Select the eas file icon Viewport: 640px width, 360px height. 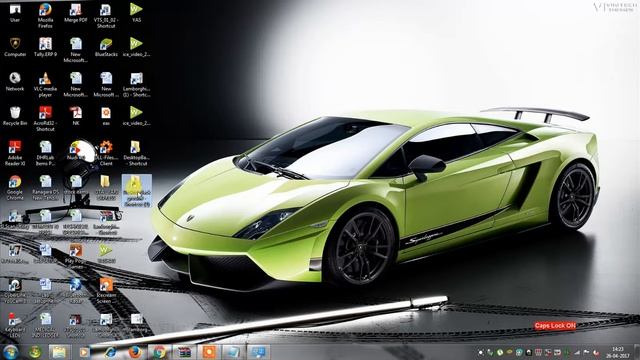(x=106, y=116)
